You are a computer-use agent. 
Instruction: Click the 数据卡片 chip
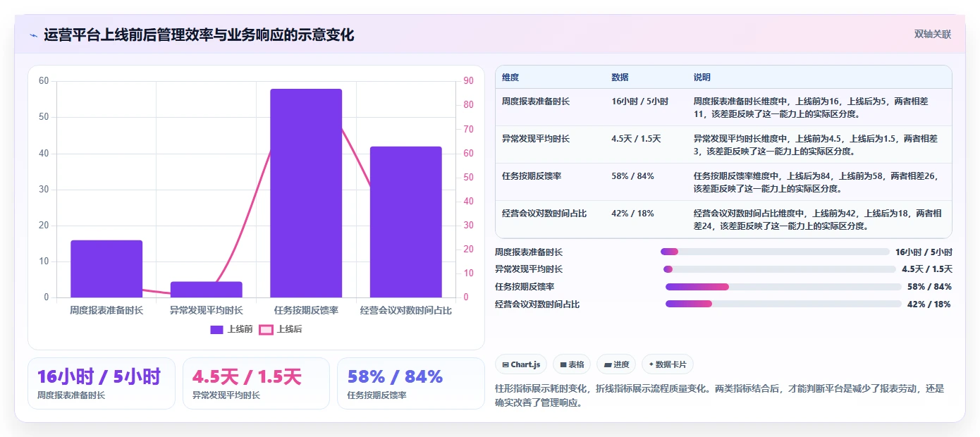[668, 364]
